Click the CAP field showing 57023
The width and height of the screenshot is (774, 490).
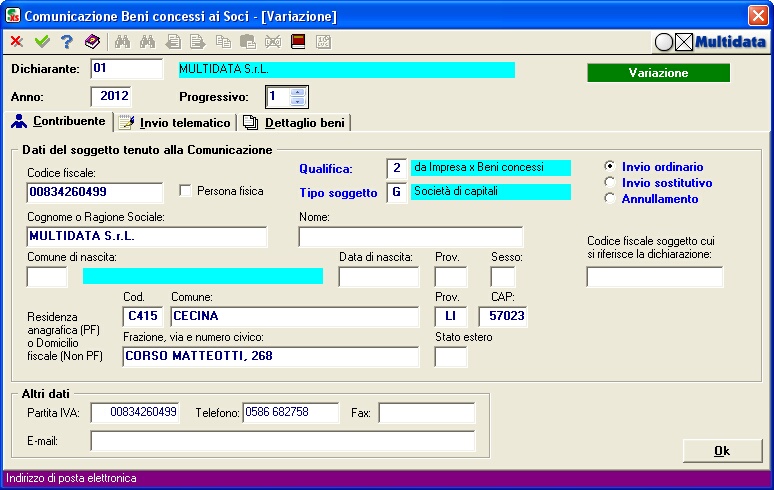[503, 316]
